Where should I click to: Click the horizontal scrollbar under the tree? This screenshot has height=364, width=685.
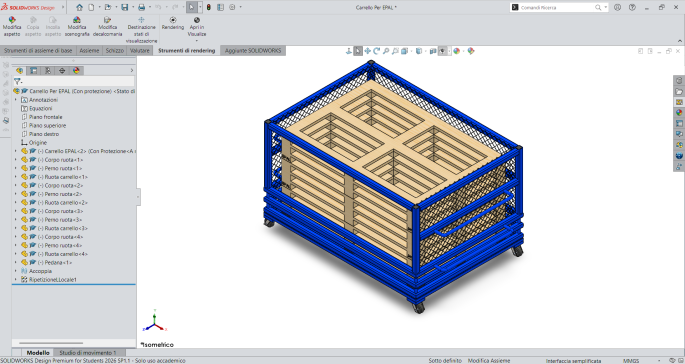coord(51,343)
